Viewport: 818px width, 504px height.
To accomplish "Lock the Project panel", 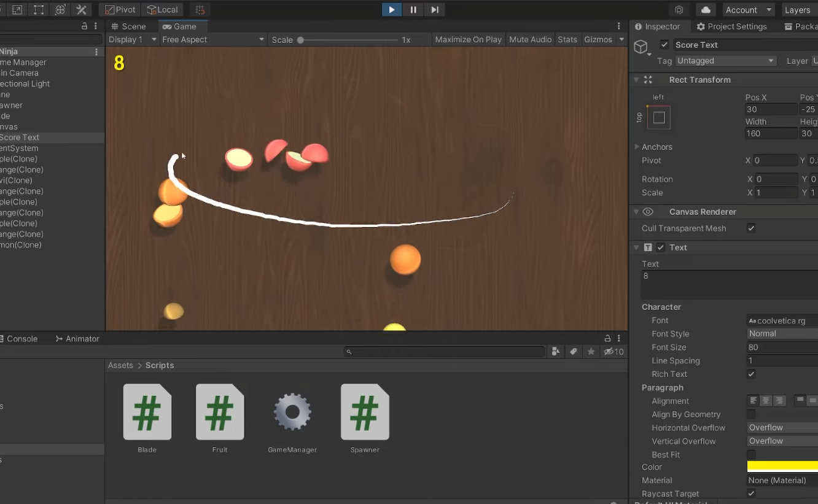I will pos(607,338).
